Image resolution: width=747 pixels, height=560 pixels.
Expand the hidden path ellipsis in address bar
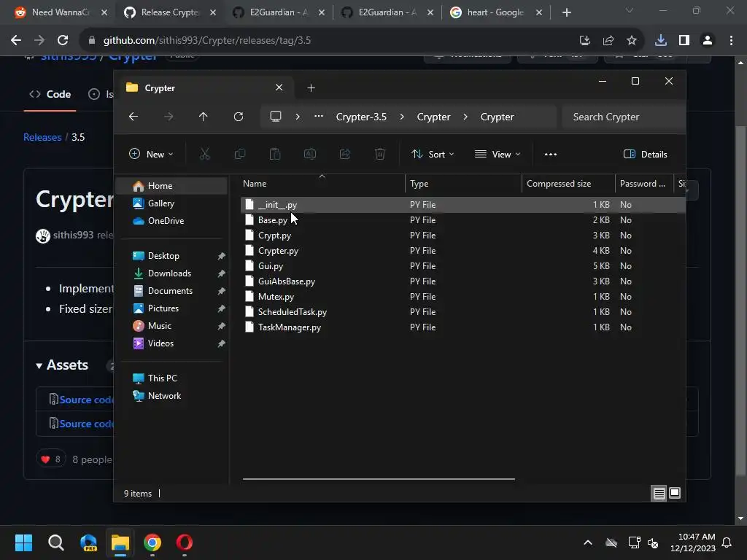(319, 117)
